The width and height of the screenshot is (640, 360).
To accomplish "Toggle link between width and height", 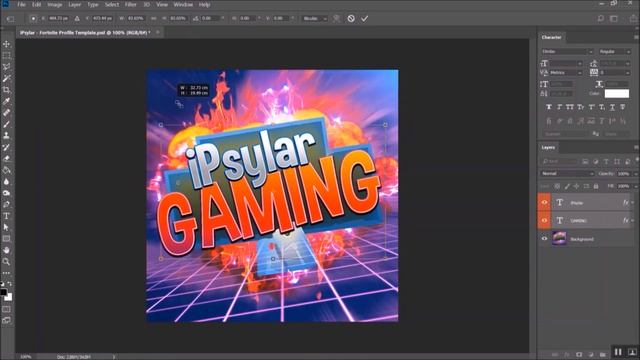I will tap(153, 18).
